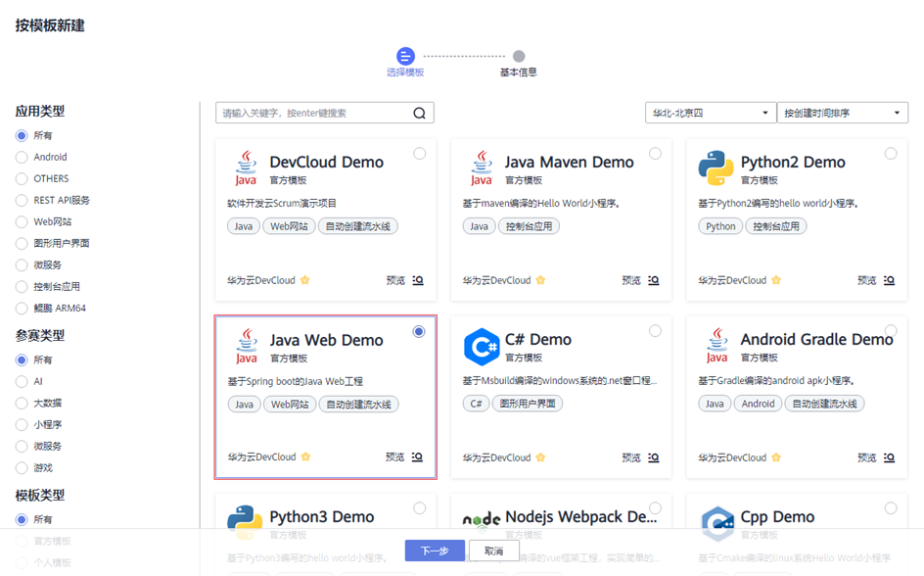Click the Java logo on Java Web Demo card
924x576 pixels.
pyautogui.click(x=247, y=346)
